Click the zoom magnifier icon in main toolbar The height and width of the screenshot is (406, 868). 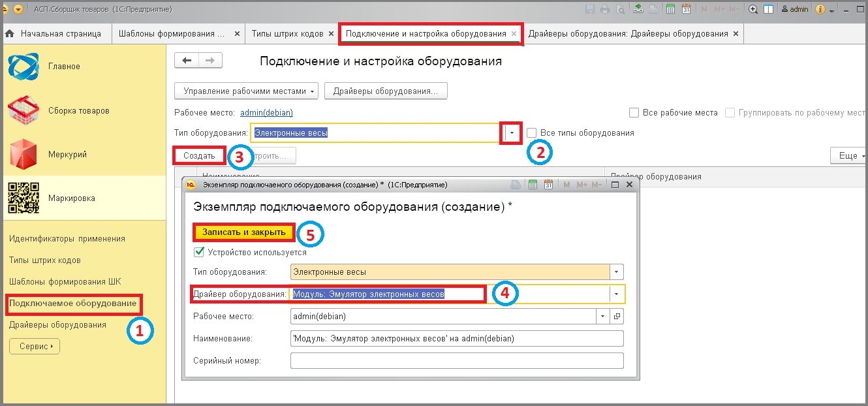[x=753, y=9]
